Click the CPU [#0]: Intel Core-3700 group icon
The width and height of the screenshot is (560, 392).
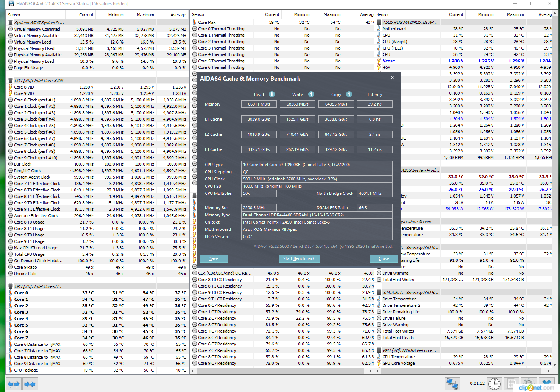click(11, 81)
